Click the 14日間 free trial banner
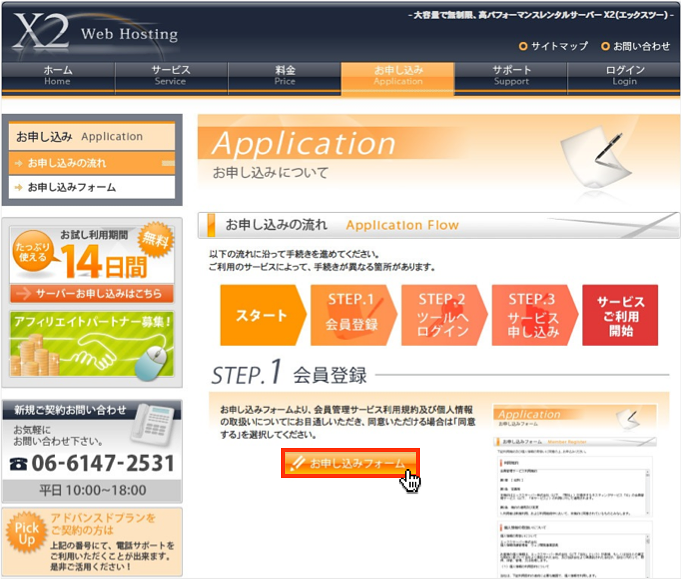681x579 pixels. (x=92, y=255)
